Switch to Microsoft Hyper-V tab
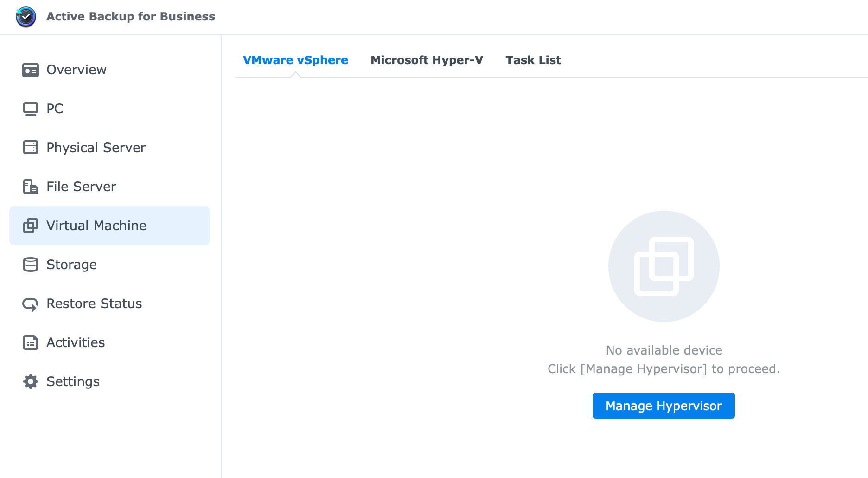Image resolution: width=868 pixels, height=478 pixels. pyautogui.click(x=427, y=60)
